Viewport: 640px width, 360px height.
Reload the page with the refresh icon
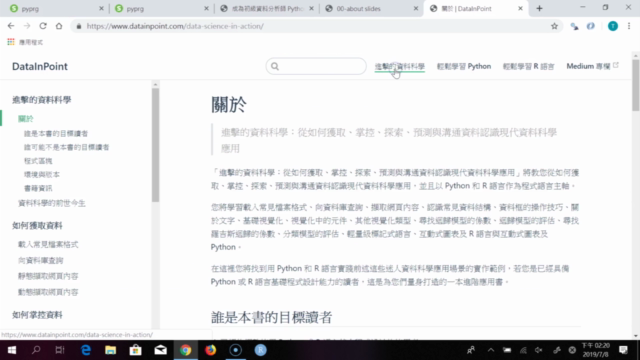pos(43,26)
